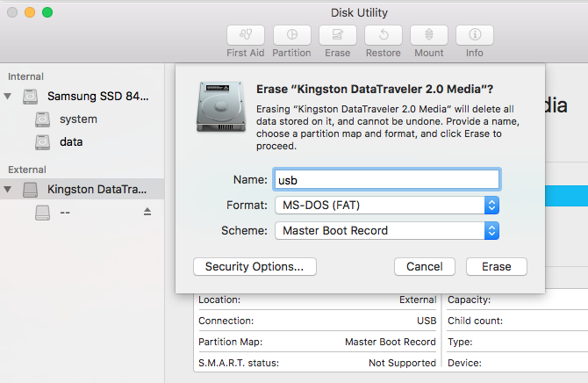The height and width of the screenshot is (383, 588).
Task: Open the Format dropdown showing MS-DOS (FAT)
Action: 386,206
